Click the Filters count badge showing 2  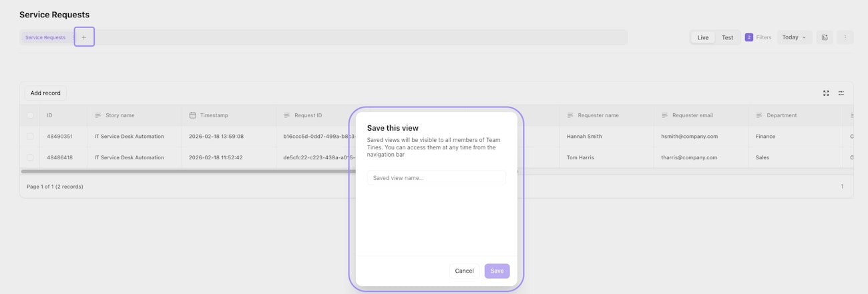pos(749,37)
